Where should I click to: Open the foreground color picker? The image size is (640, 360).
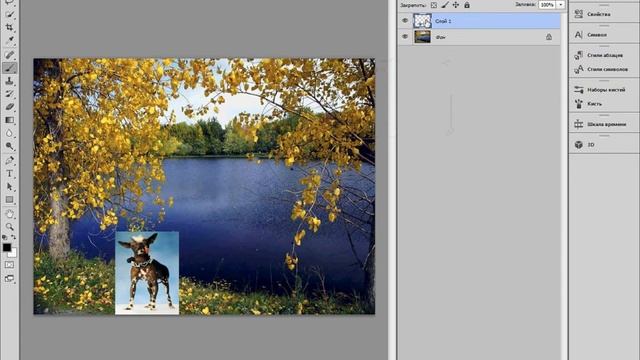[x=7, y=247]
